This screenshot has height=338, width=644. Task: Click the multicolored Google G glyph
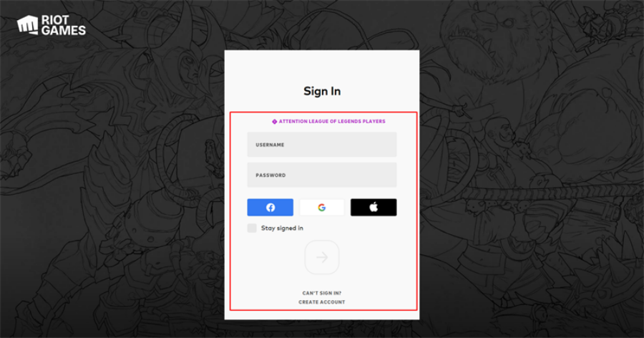tap(322, 208)
